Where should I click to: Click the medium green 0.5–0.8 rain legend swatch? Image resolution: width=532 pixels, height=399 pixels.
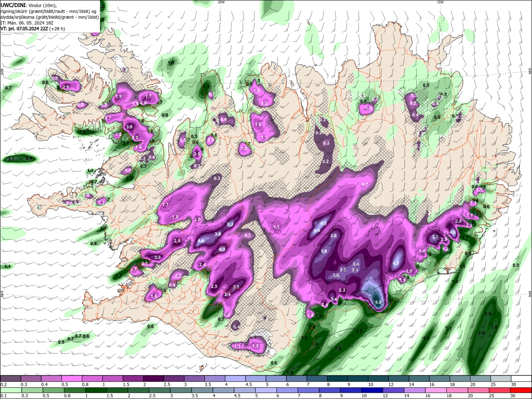point(74,390)
